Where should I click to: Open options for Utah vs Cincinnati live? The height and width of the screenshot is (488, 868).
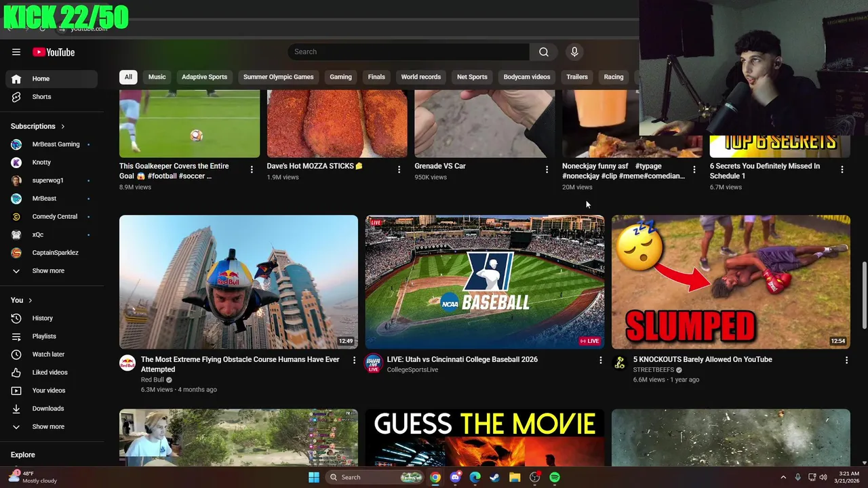point(600,360)
